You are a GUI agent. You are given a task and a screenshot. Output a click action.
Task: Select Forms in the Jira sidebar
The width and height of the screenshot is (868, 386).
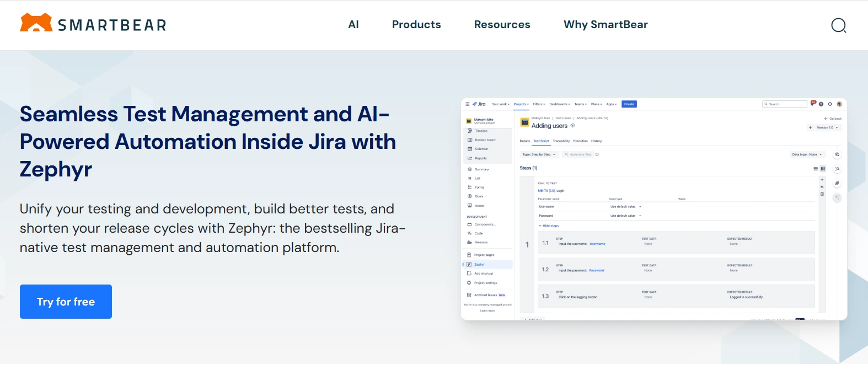tap(476, 187)
